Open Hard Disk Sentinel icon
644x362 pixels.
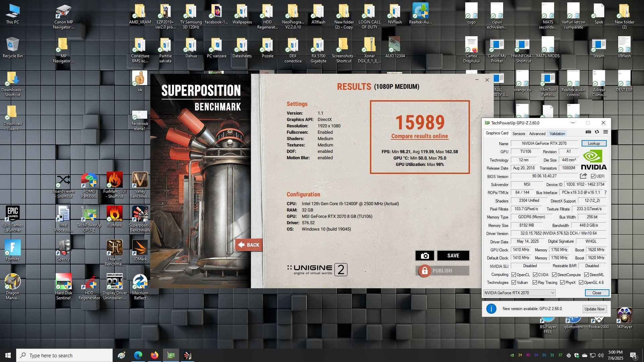click(63, 287)
